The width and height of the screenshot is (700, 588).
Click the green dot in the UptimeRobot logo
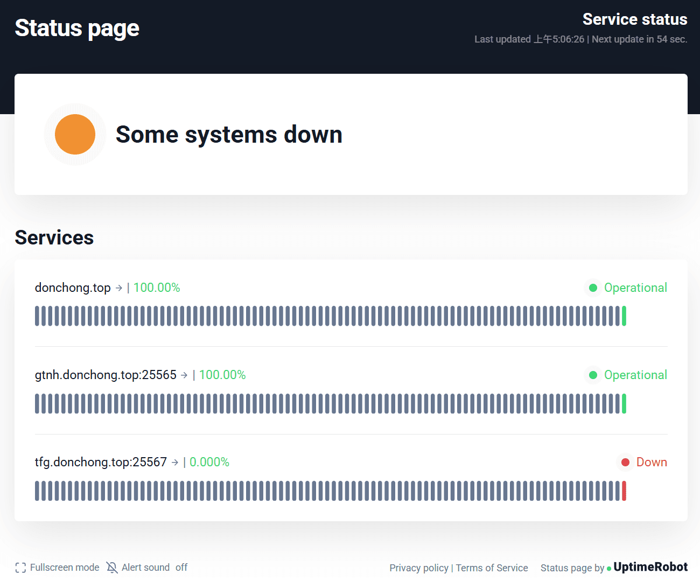click(x=609, y=568)
